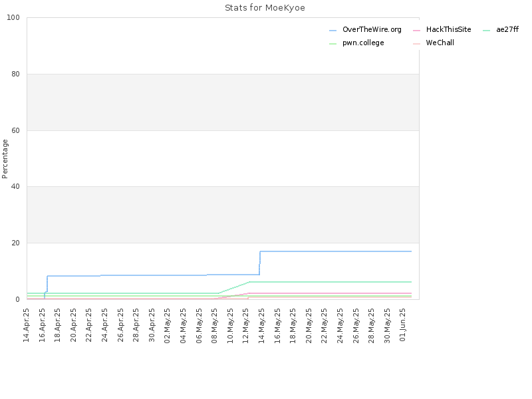
Task: Click the 06.May.25 date label
Action: pos(199,326)
